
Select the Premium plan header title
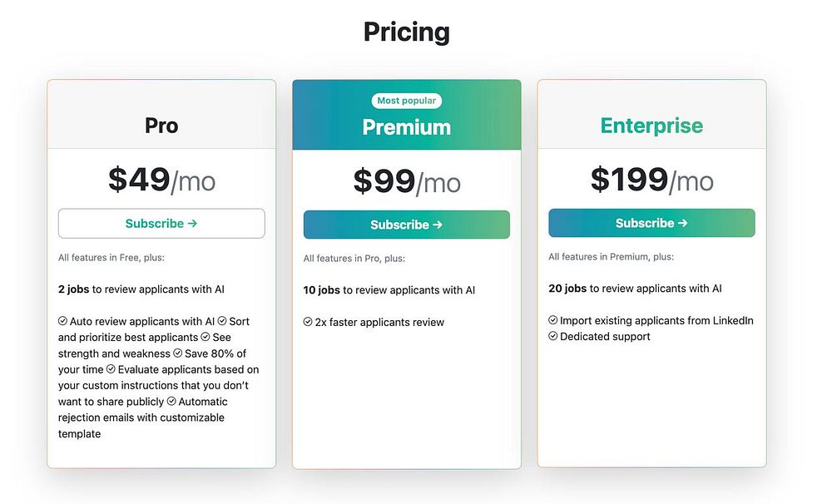click(x=406, y=127)
